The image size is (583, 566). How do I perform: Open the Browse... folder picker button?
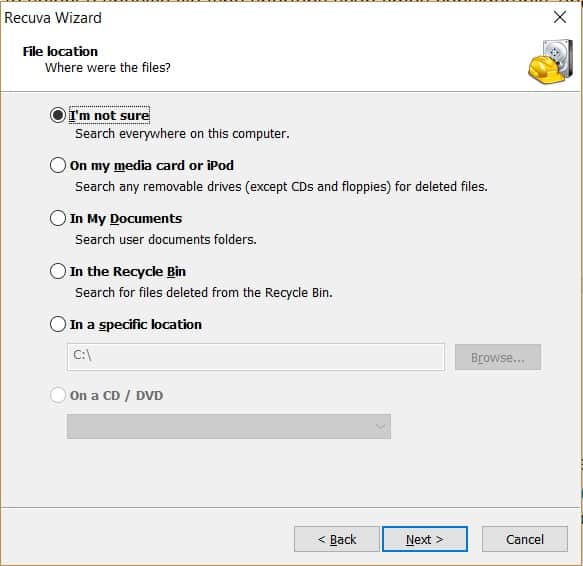pos(498,357)
